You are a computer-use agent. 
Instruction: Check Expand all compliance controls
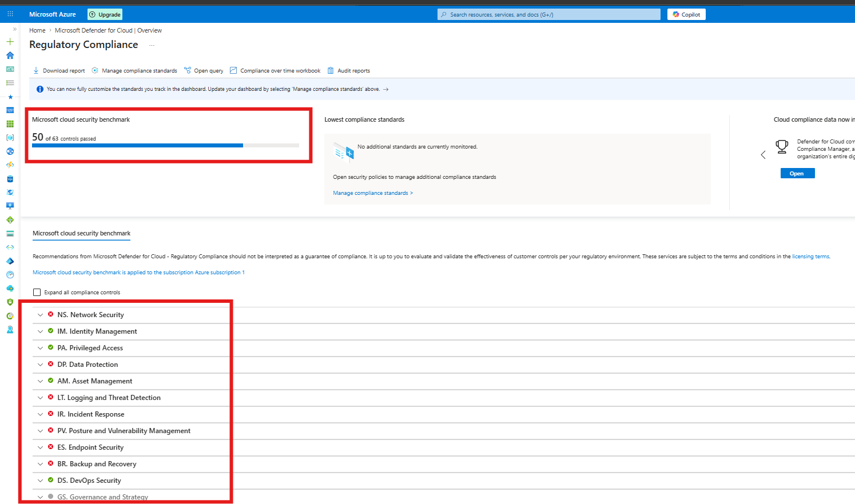[37, 292]
